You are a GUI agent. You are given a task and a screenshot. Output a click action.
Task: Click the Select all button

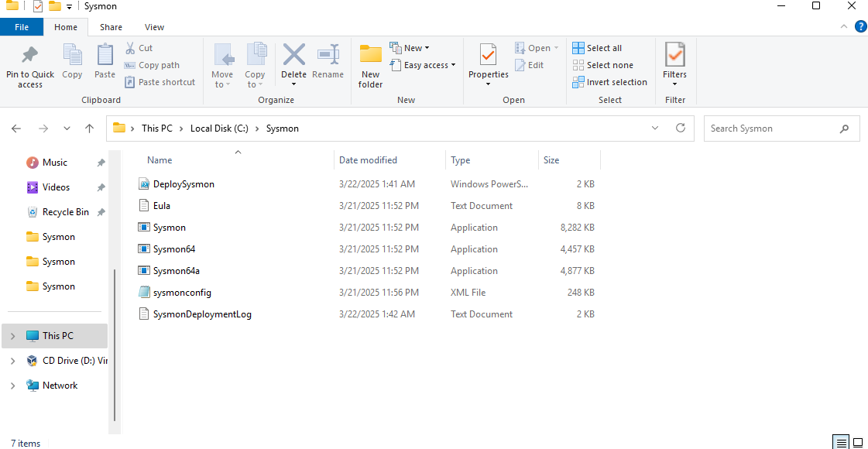597,48
